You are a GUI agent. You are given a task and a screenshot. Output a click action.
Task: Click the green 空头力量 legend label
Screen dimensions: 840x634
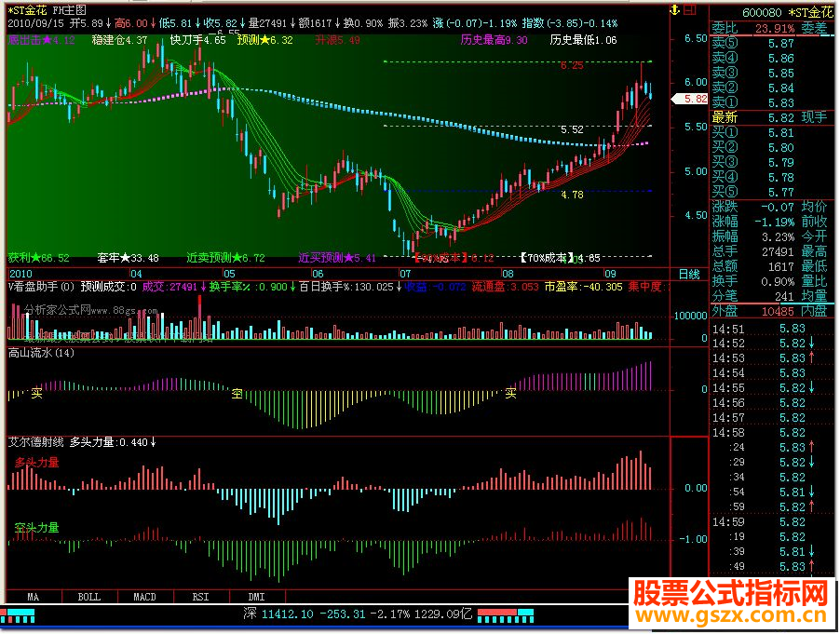pos(37,528)
